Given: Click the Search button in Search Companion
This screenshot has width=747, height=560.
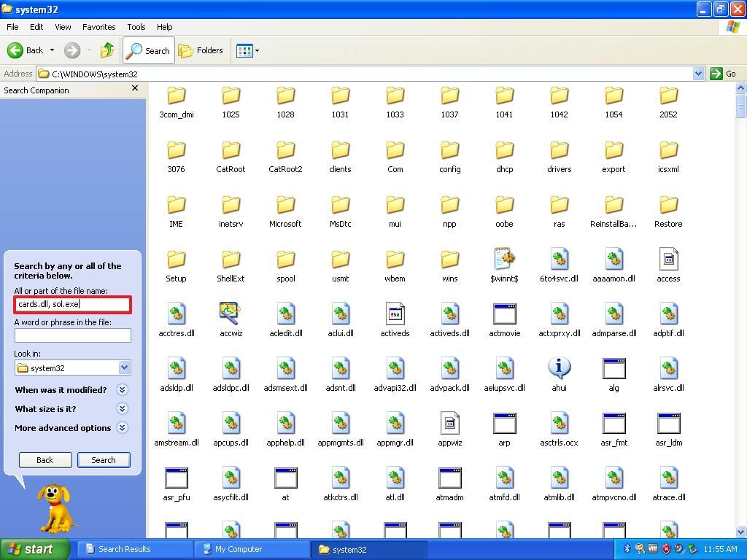Looking at the screenshot, I should (104, 460).
